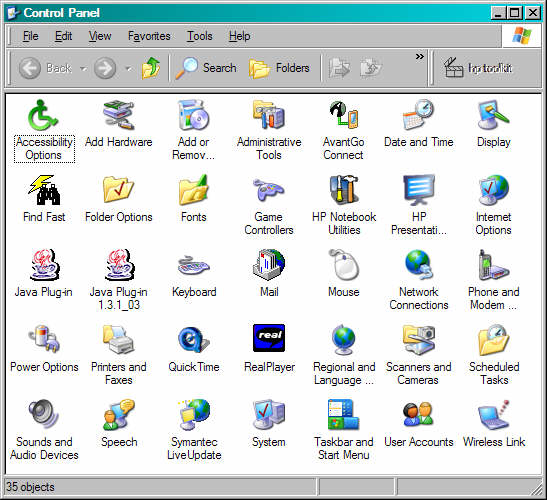Viewport: 547px width, 500px height.
Task: Click the Windows flag logo throbber
Action: (522, 36)
